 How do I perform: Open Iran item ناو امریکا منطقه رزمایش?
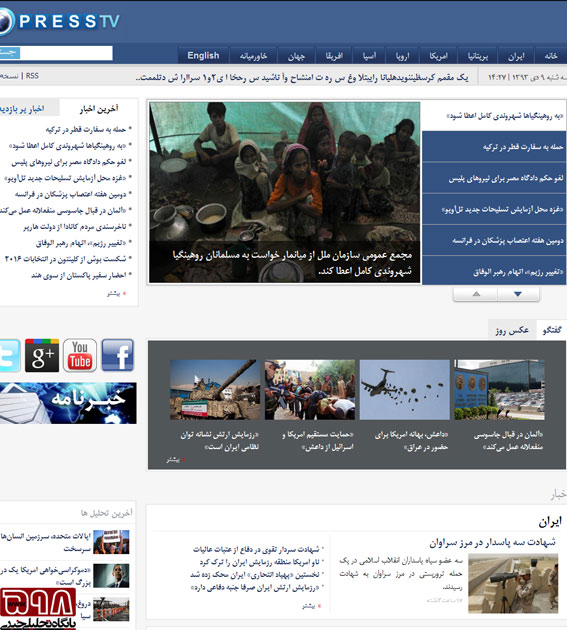260,562
